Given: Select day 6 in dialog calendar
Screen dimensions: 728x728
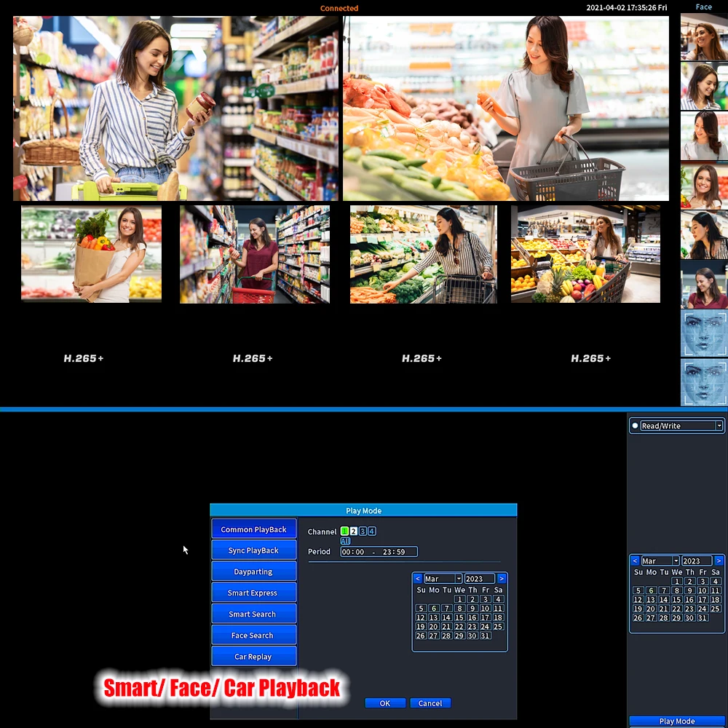Looking at the screenshot, I should click(x=434, y=608).
